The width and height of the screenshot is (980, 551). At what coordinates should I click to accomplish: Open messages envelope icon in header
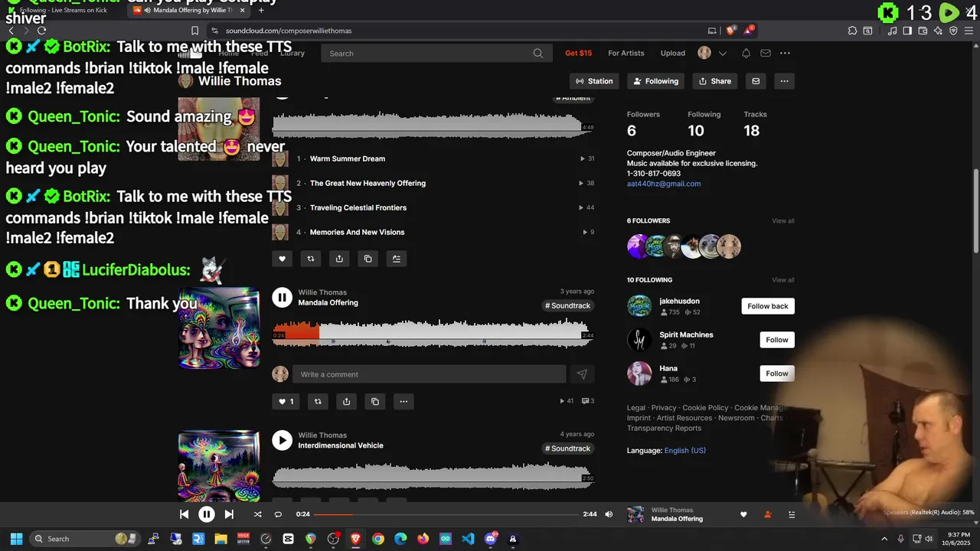click(x=766, y=53)
